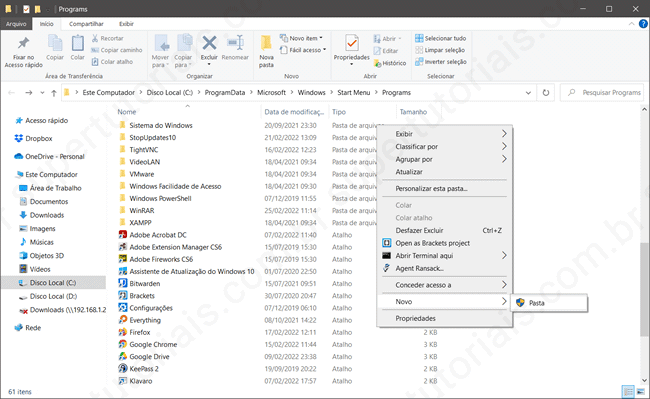The image size is (650, 399).
Task: Sort by the Tamanho column header
Action: click(413, 112)
